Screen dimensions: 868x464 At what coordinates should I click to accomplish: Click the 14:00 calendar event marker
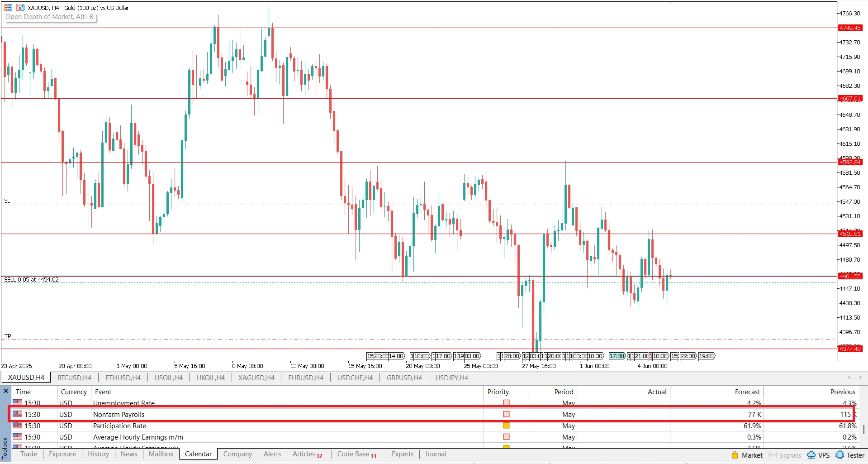[396, 356]
